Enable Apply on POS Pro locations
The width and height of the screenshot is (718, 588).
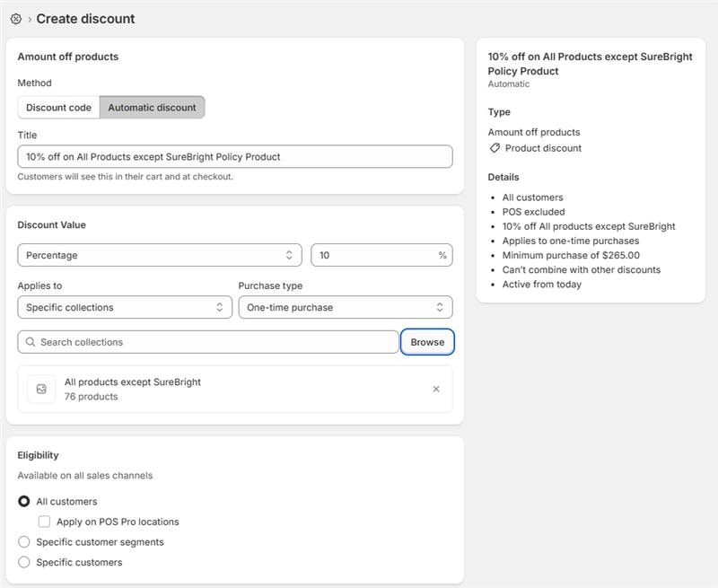[42, 521]
